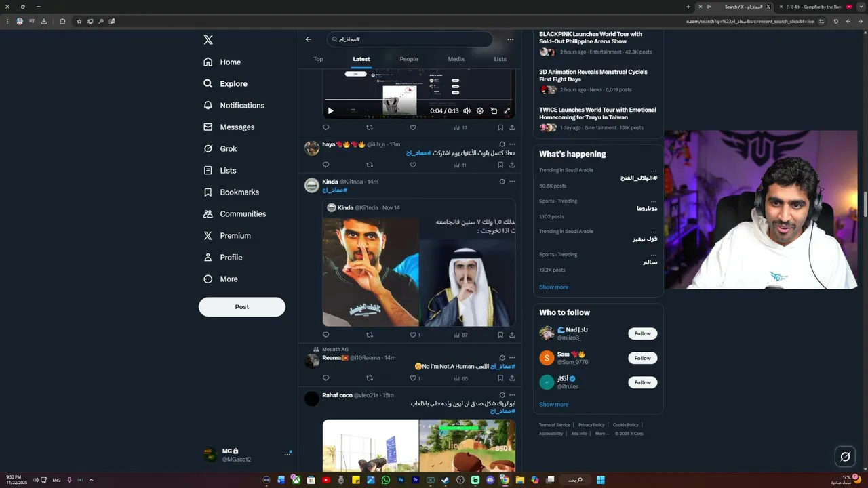Open Premium in the sidebar
Image resolution: width=868 pixels, height=488 pixels.
click(227, 235)
